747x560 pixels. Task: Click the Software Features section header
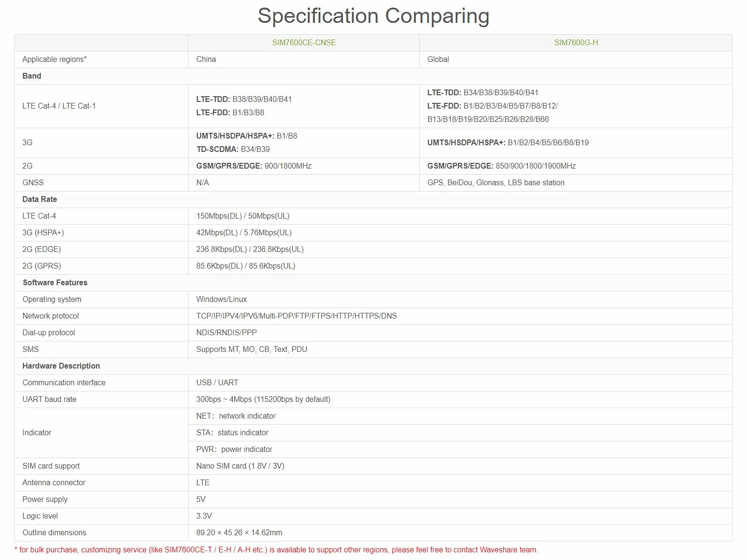coord(55,282)
